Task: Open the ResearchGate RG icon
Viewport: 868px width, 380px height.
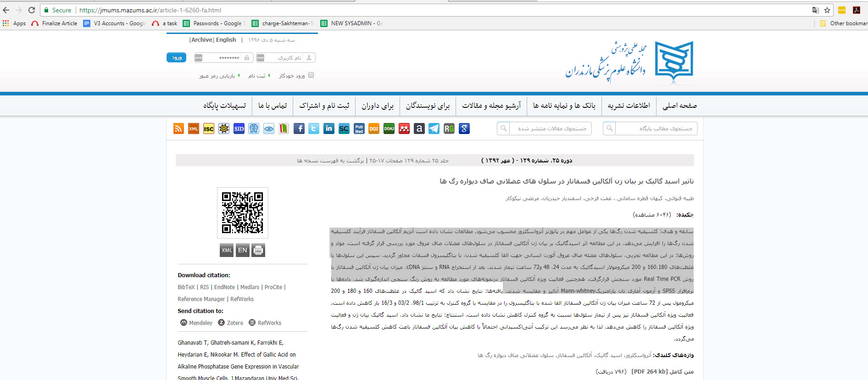Action: [449, 129]
